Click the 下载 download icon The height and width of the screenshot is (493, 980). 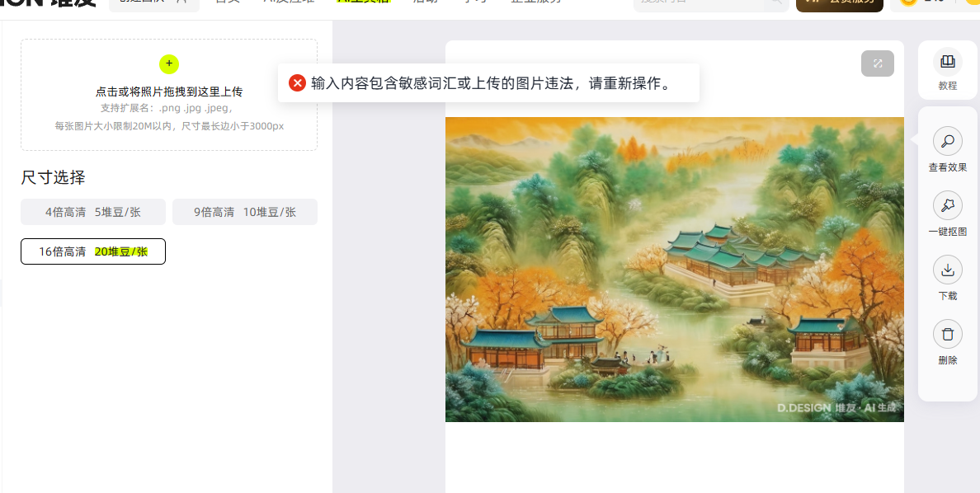pos(948,270)
